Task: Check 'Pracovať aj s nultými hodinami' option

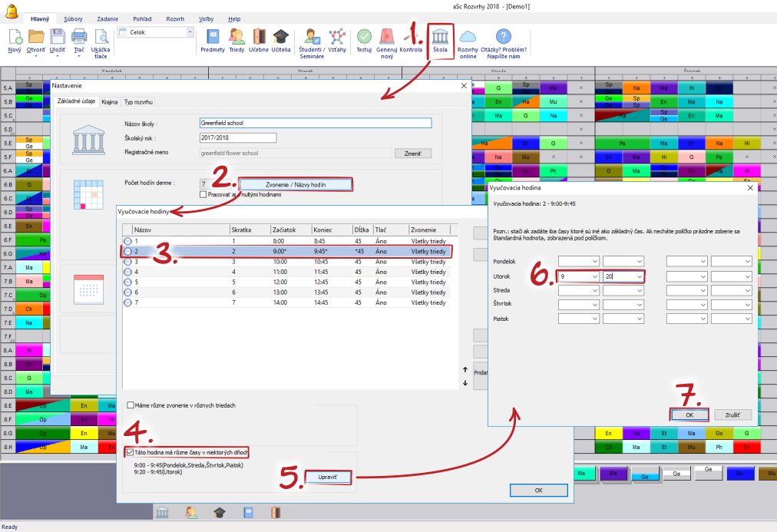Action: coord(203,194)
